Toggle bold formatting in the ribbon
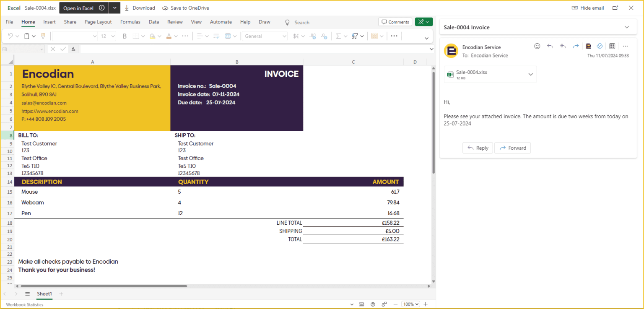Viewport: 644px width, 309px height. click(124, 36)
